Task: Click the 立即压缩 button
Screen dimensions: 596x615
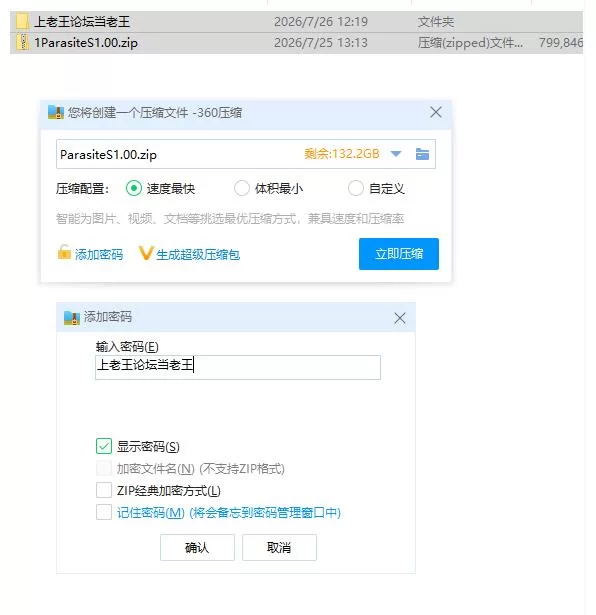Action: (x=399, y=254)
